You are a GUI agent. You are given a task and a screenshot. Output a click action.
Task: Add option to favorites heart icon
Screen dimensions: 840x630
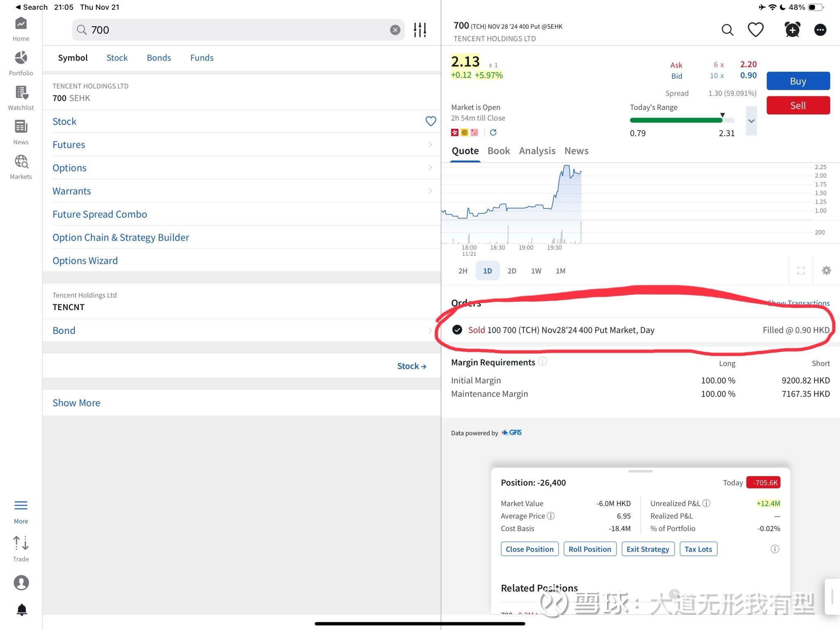pyautogui.click(x=756, y=30)
